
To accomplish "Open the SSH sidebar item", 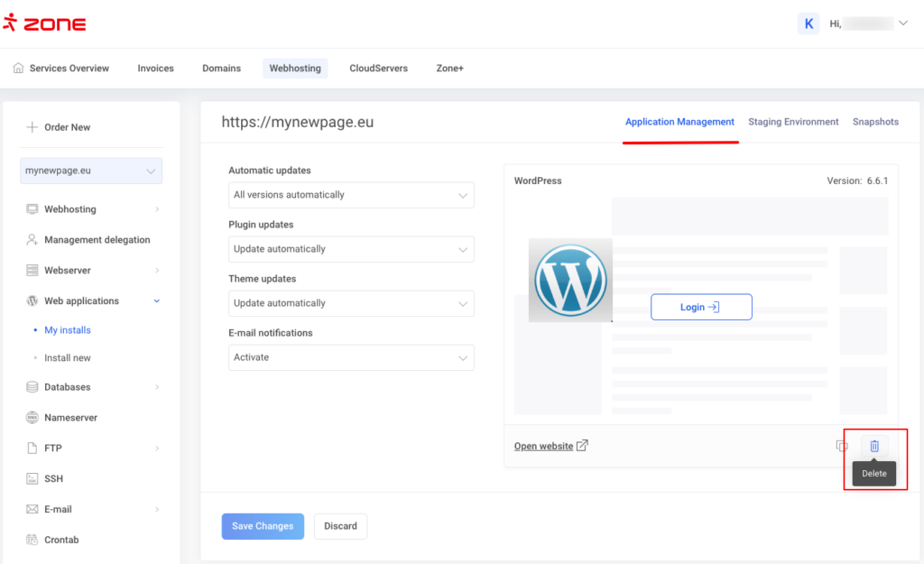I will (x=53, y=478).
